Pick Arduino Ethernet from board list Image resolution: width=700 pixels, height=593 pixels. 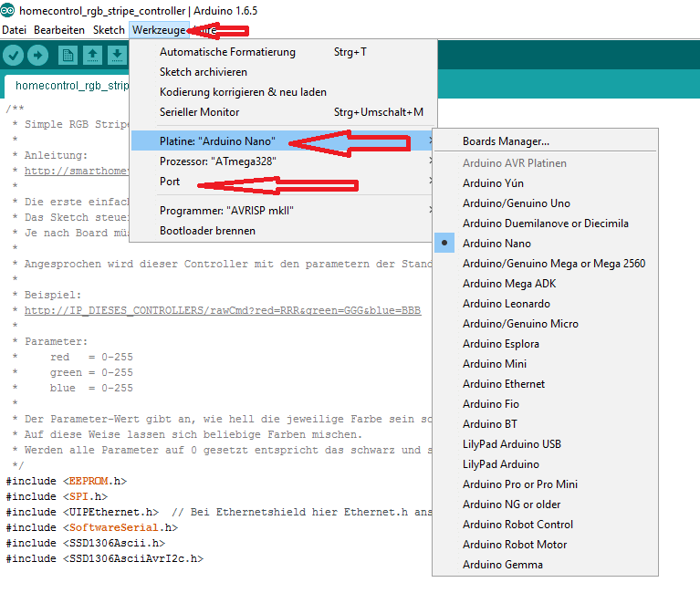tap(545, 384)
